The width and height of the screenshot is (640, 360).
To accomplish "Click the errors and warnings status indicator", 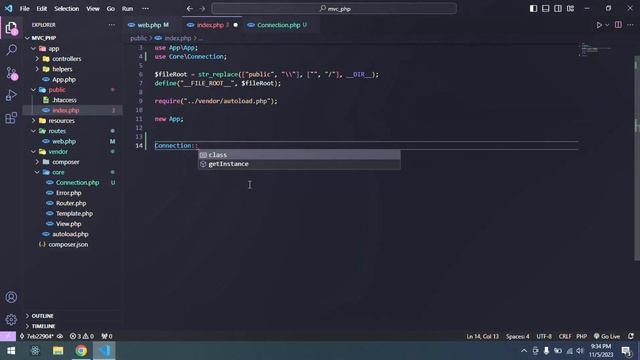I will point(82,336).
